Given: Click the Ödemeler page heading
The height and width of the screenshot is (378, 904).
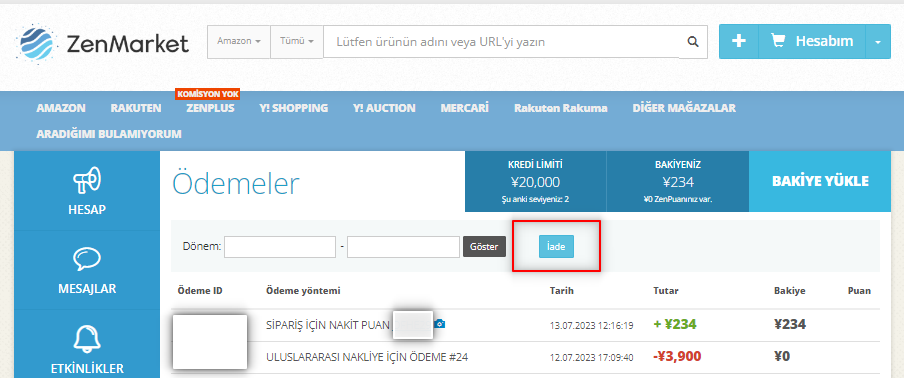Looking at the screenshot, I should coord(235,184).
